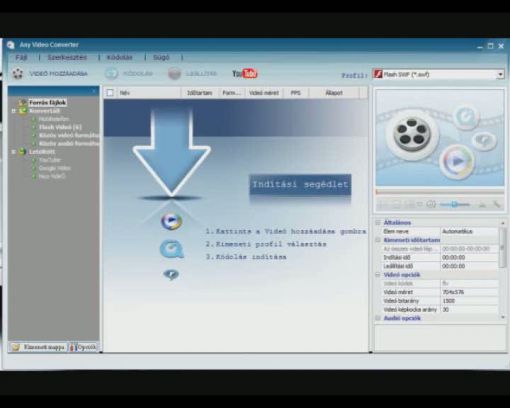This screenshot has width=510, height=408.
Task: Collapse the Konvertált tree node
Action: (x=14, y=111)
